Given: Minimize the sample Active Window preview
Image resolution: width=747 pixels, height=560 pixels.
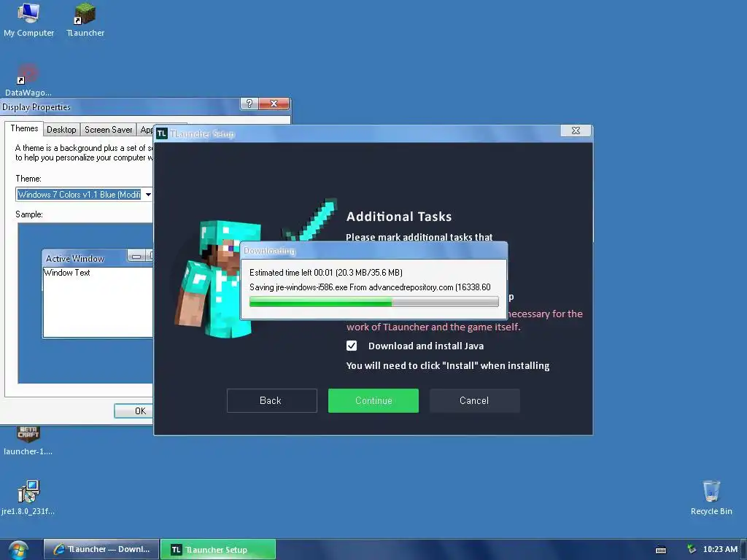Looking at the screenshot, I should coord(136,256).
